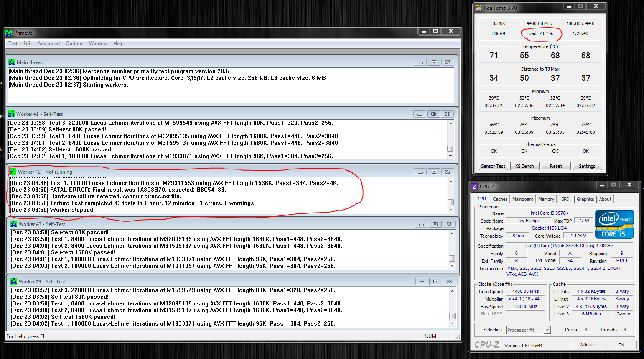The image size is (644, 359).
Task: Click the Worker #2 scrollbar up arrow
Action: pyautogui.click(x=451, y=181)
